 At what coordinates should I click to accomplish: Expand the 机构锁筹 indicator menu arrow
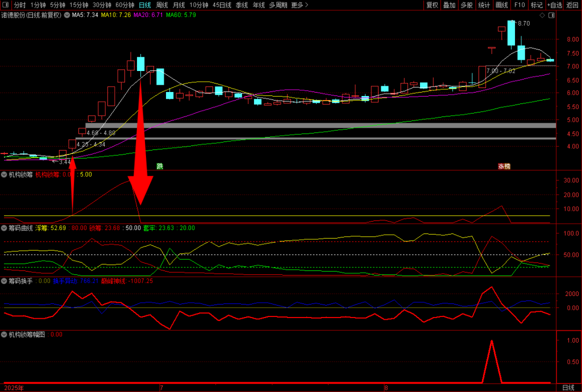[5, 175]
